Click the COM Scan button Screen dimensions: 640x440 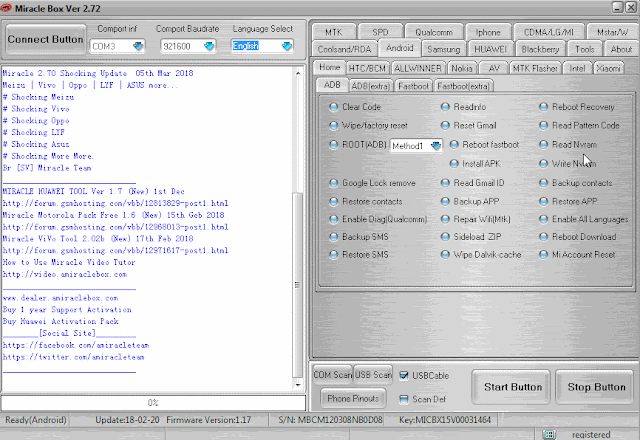pyautogui.click(x=332, y=375)
